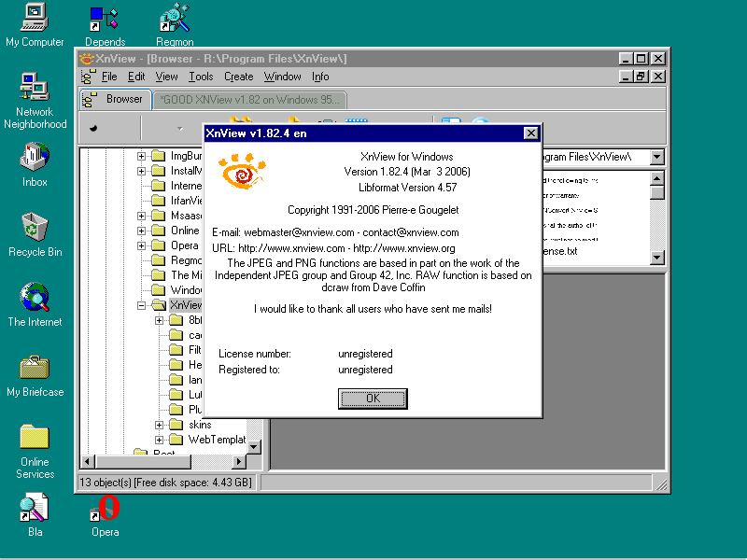Switch to GOOD XNView v1.82 tab
Viewport: 747px width, 560px height.
(250, 100)
